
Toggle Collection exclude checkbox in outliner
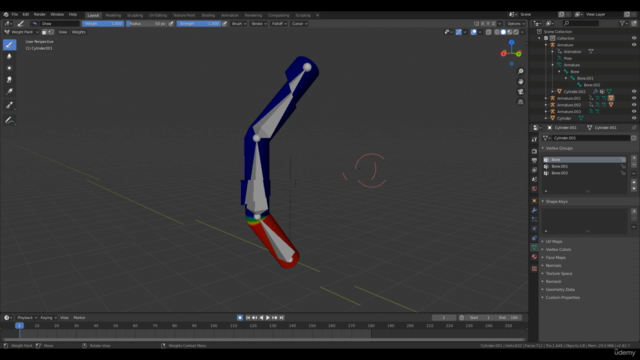(x=546, y=38)
